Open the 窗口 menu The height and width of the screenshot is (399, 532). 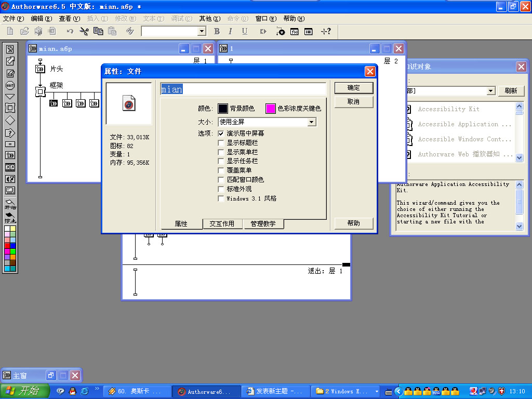click(x=266, y=19)
